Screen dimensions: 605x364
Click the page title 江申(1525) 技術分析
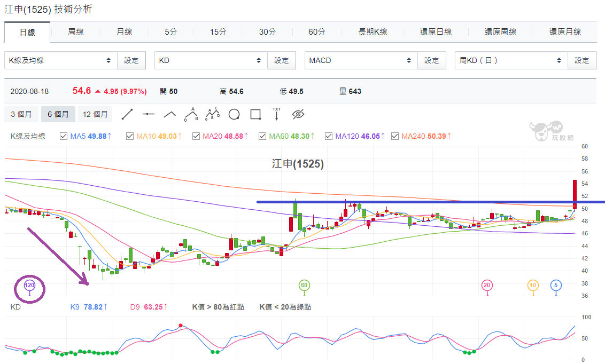(48, 9)
